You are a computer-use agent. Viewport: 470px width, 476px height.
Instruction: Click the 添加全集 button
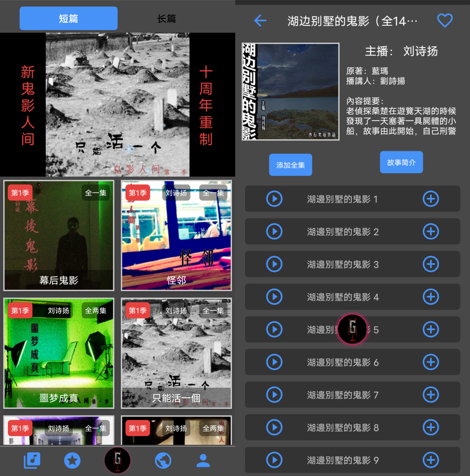[290, 165]
